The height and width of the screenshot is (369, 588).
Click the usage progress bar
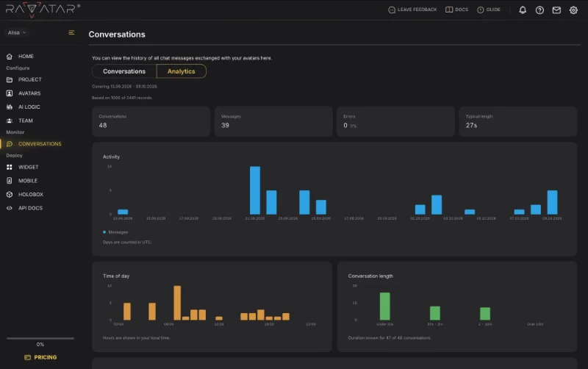click(x=40, y=338)
